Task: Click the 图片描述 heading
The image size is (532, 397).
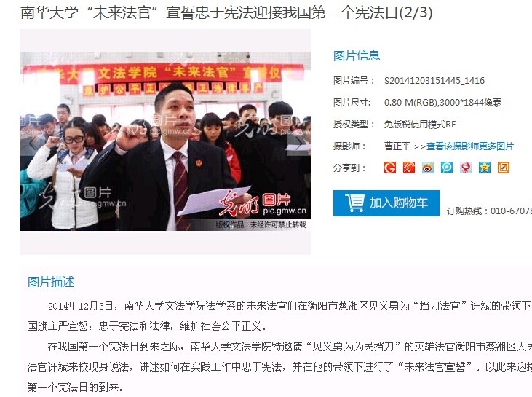Action: pyautogui.click(x=51, y=282)
